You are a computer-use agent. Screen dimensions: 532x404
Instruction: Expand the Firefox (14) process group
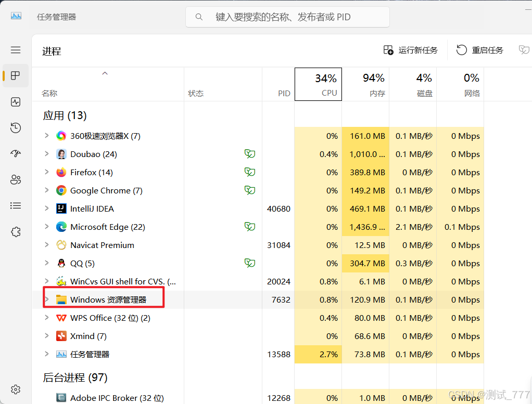tap(47, 172)
